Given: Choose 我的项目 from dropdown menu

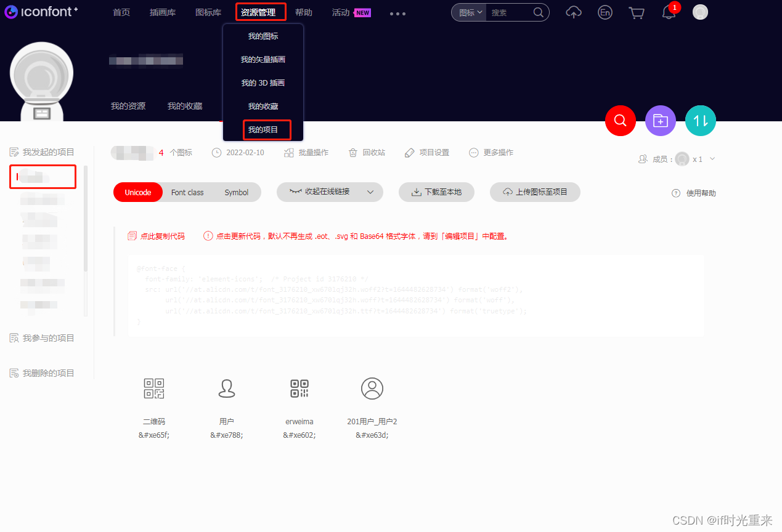Looking at the screenshot, I should click(x=263, y=130).
